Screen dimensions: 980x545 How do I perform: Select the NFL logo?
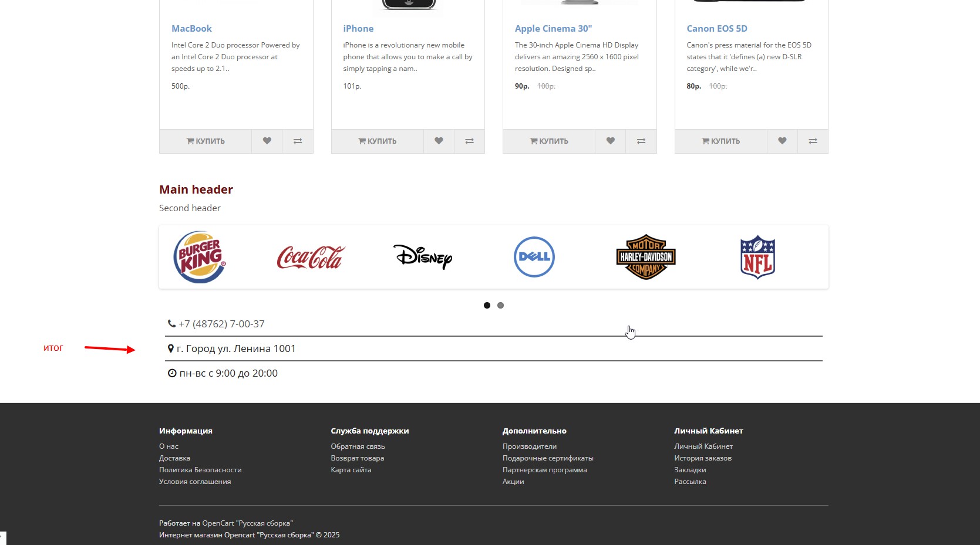coord(757,257)
